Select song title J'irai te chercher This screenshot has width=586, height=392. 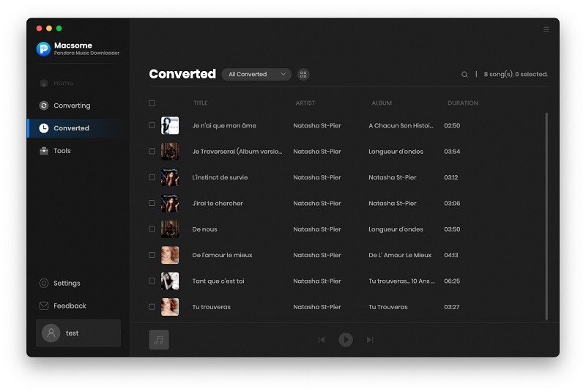point(218,203)
